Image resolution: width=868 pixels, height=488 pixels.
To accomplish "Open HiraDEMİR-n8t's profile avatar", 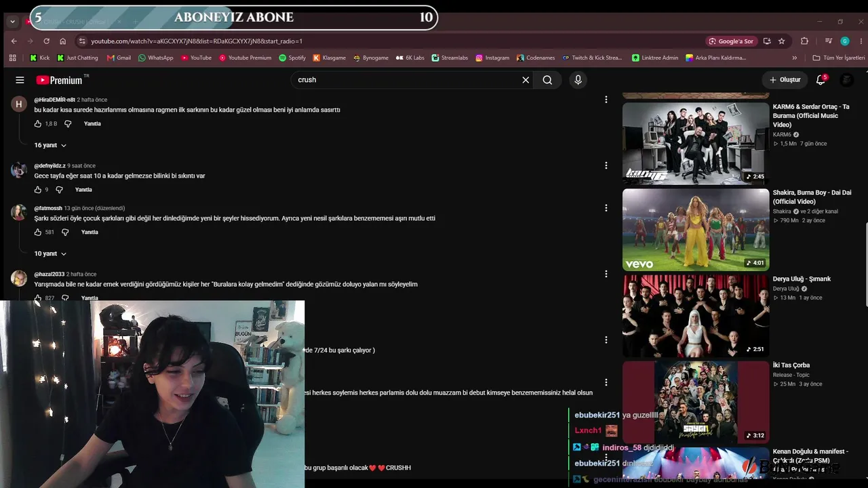I will (x=19, y=104).
